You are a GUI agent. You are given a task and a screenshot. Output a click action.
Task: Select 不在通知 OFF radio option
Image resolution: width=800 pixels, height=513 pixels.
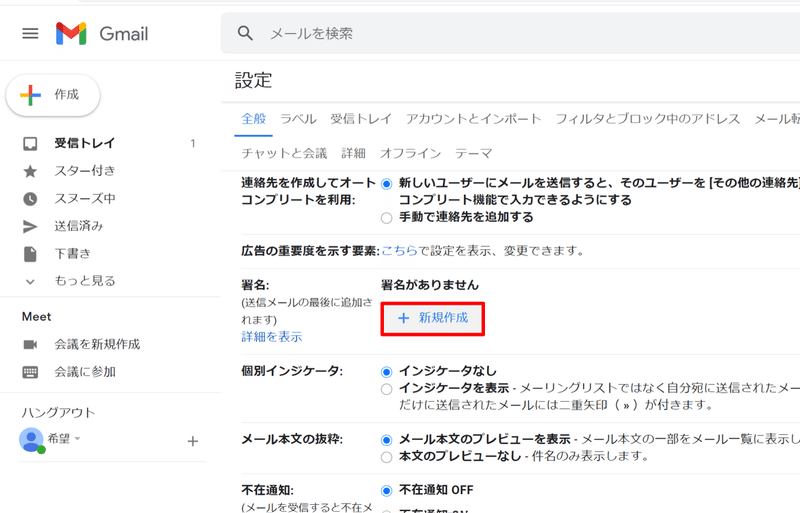pyautogui.click(x=387, y=491)
